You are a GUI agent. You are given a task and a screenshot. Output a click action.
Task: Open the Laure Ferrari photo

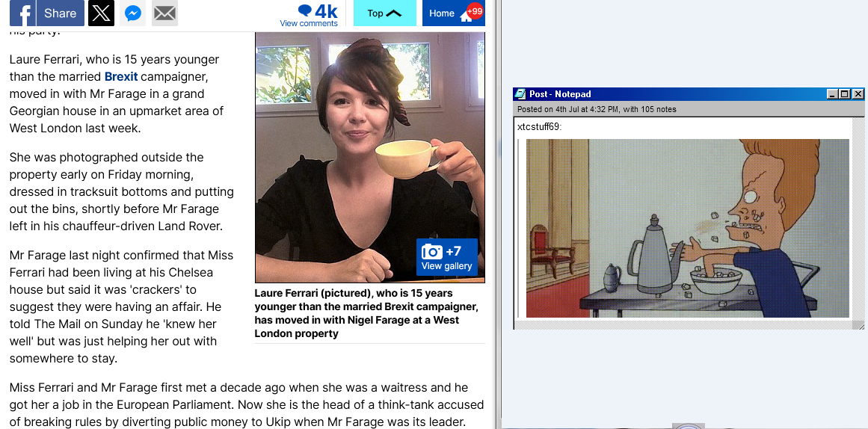[x=370, y=157]
